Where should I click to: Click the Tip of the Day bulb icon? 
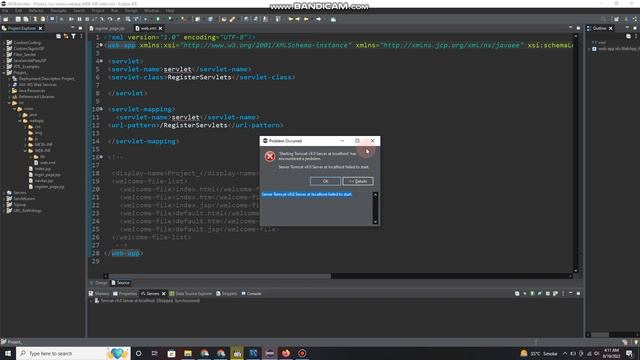click(636, 342)
